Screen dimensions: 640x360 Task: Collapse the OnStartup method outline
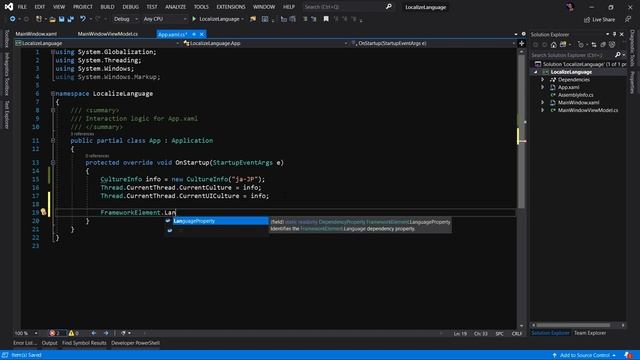point(53,162)
